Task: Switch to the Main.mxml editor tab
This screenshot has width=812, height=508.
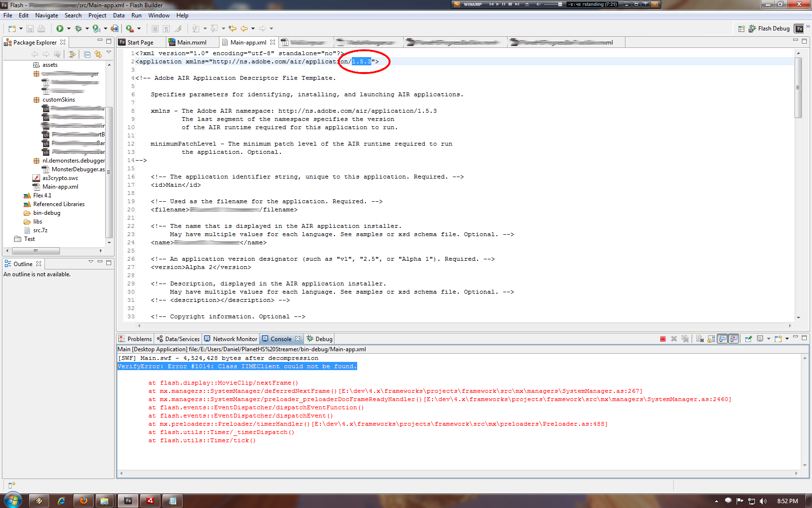Action: pos(191,43)
